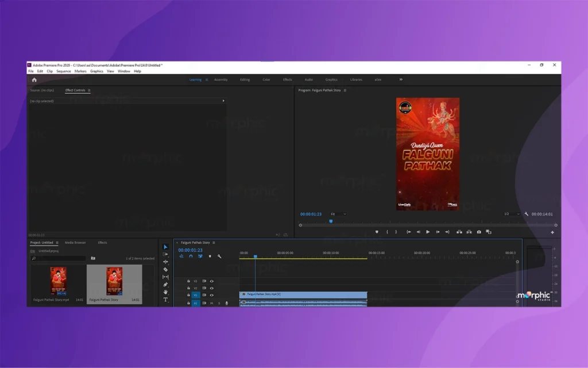
Task: Step forward one frame
Action: point(438,232)
